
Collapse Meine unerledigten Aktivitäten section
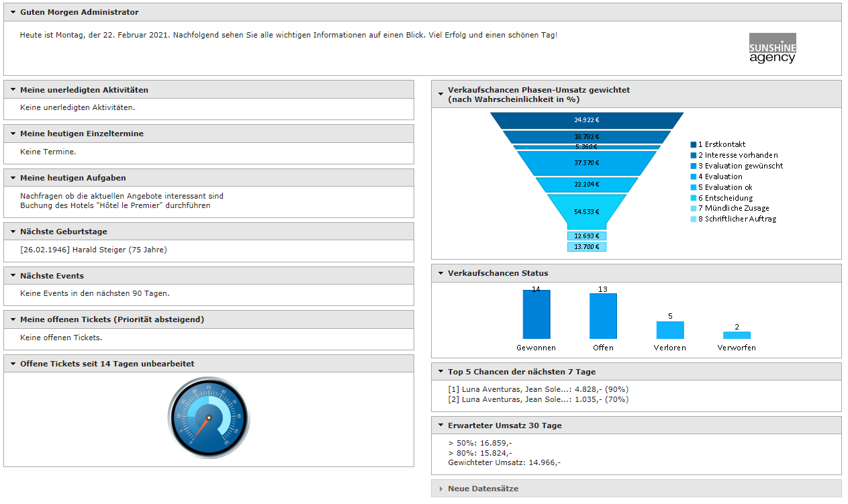pyautogui.click(x=13, y=90)
